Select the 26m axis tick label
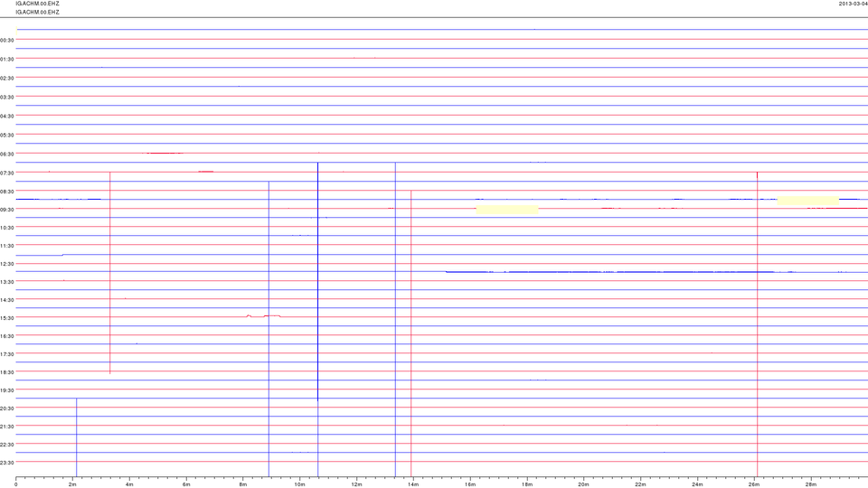 [x=754, y=484]
